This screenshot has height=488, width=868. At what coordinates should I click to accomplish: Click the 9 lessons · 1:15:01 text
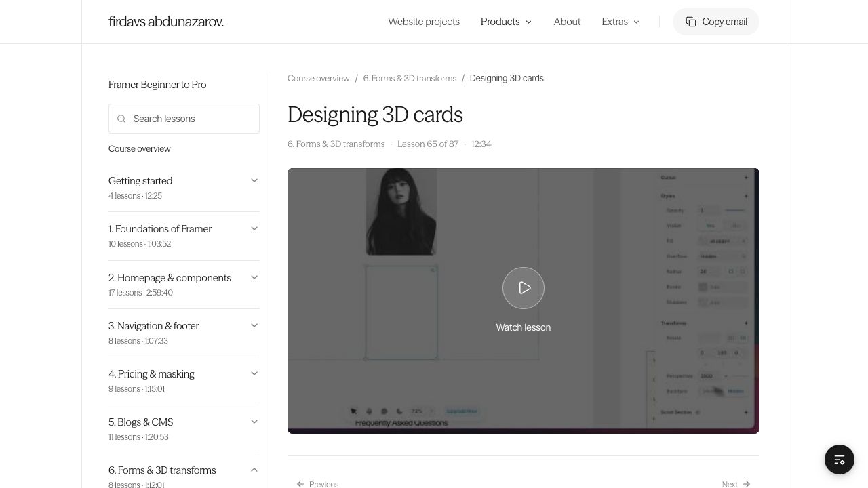pyautogui.click(x=137, y=389)
